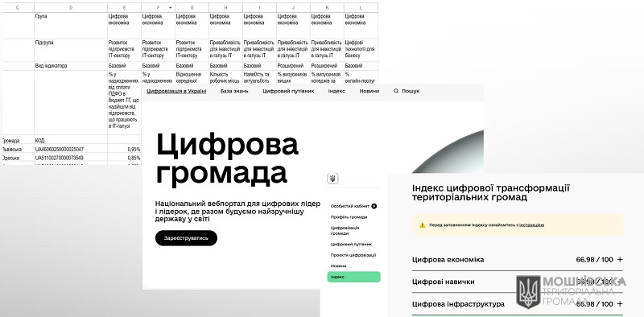Click the warning triangle icon
This screenshot has width=644, height=317.
[422, 225]
